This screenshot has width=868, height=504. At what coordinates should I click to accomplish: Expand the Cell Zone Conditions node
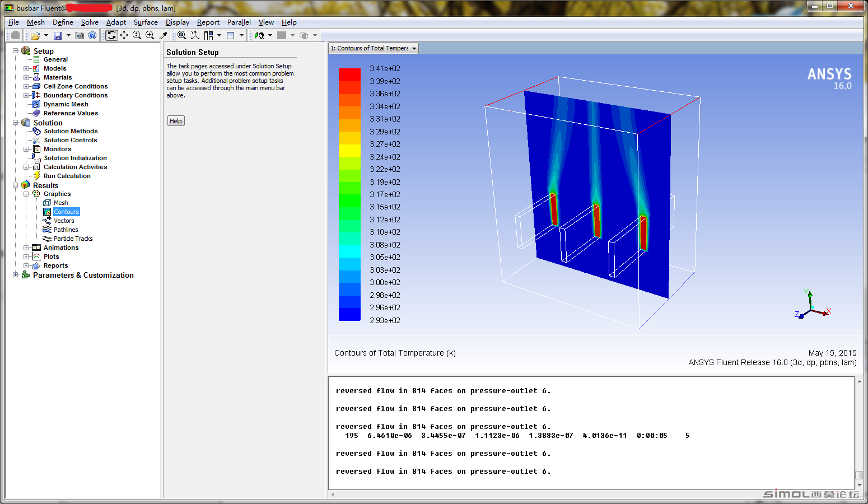[26, 86]
